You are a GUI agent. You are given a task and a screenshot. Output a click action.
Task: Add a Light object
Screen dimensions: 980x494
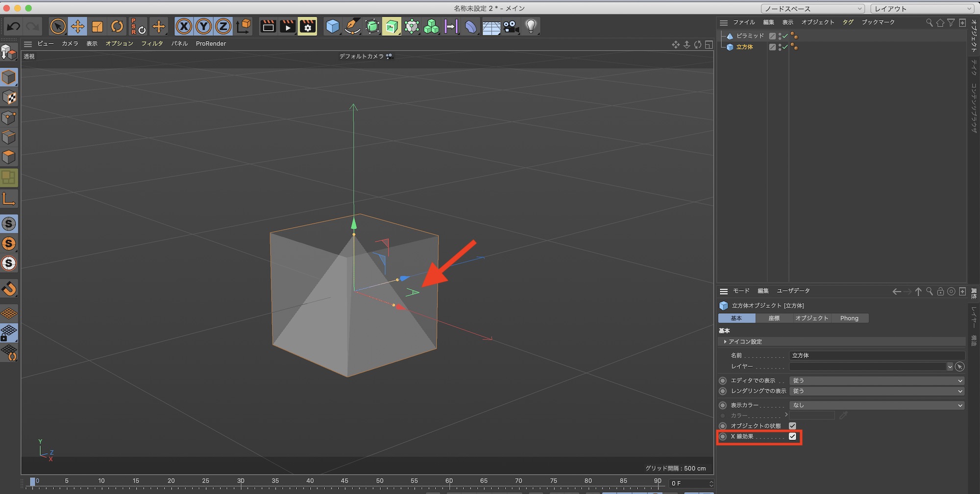tap(531, 26)
